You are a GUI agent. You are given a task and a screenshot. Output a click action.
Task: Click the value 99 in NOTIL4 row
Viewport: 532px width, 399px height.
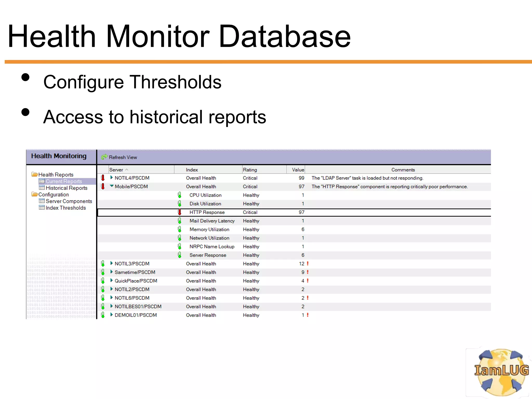[301, 178]
